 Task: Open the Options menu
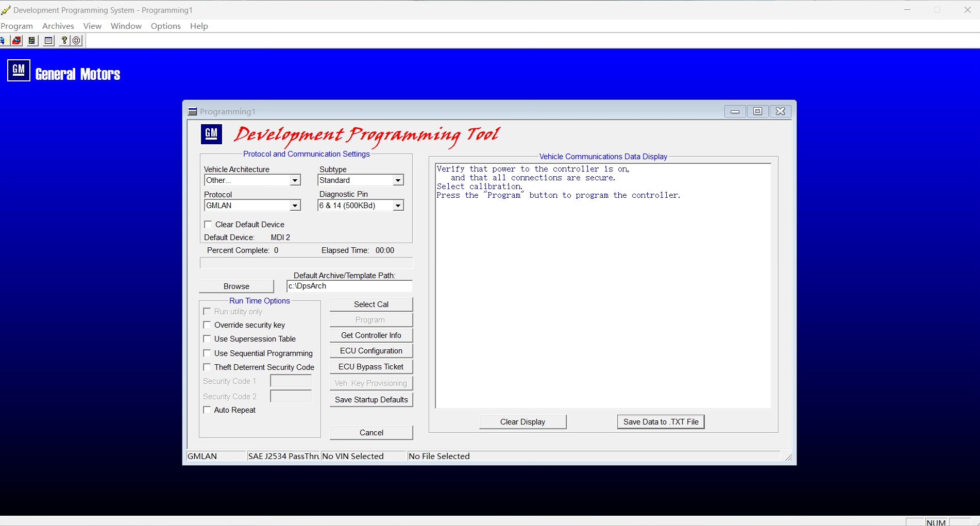click(x=165, y=26)
